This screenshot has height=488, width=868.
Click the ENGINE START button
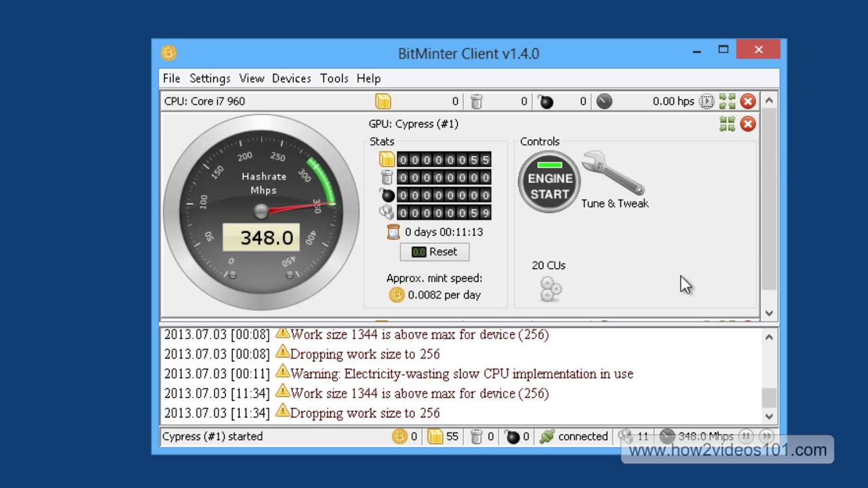pyautogui.click(x=549, y=182)
